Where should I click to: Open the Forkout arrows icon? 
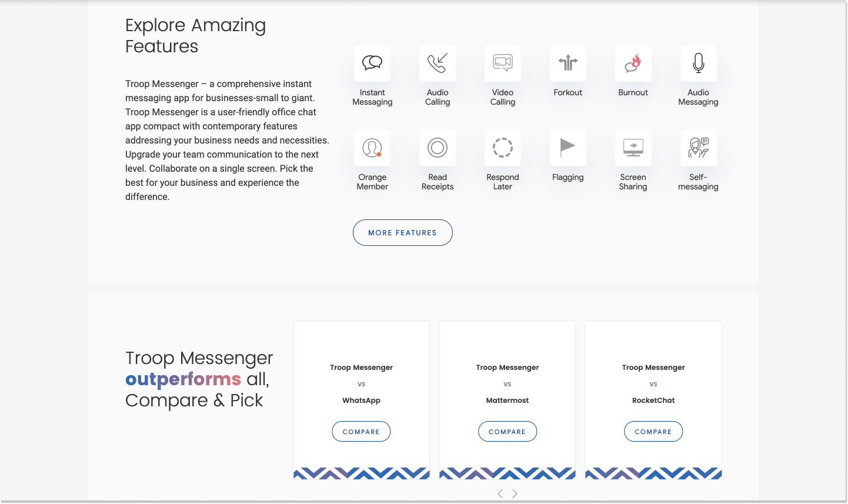[568, 63]
